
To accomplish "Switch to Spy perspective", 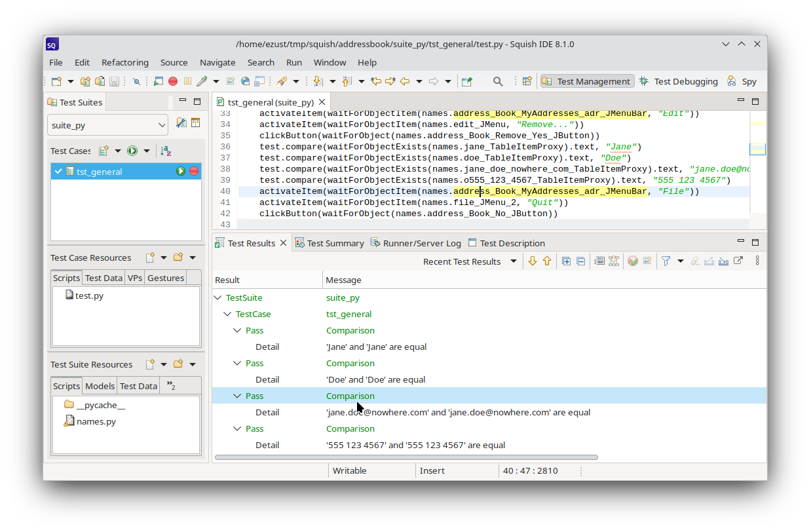I will tap(742, 81).
